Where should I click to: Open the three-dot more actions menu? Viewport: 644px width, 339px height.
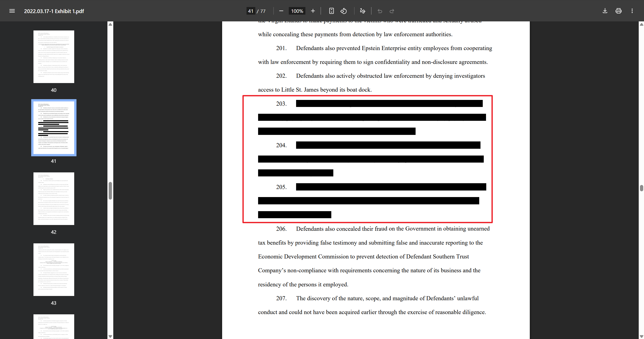pyautogui.click(x=632, y=11)
